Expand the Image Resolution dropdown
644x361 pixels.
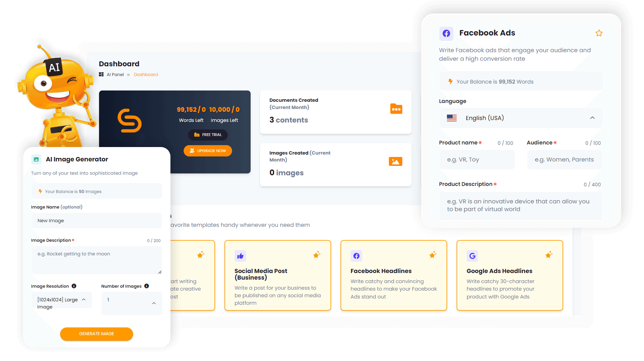click(62, 300)
